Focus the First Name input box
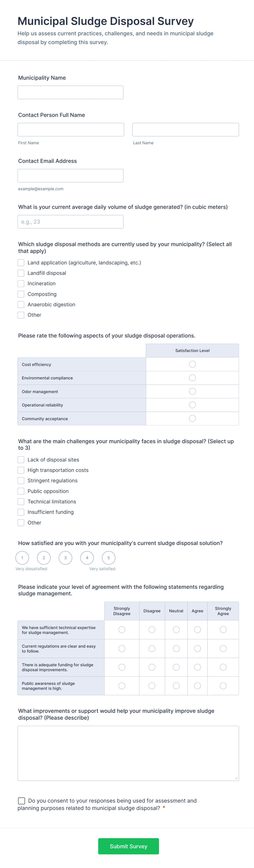 [71, 129]
